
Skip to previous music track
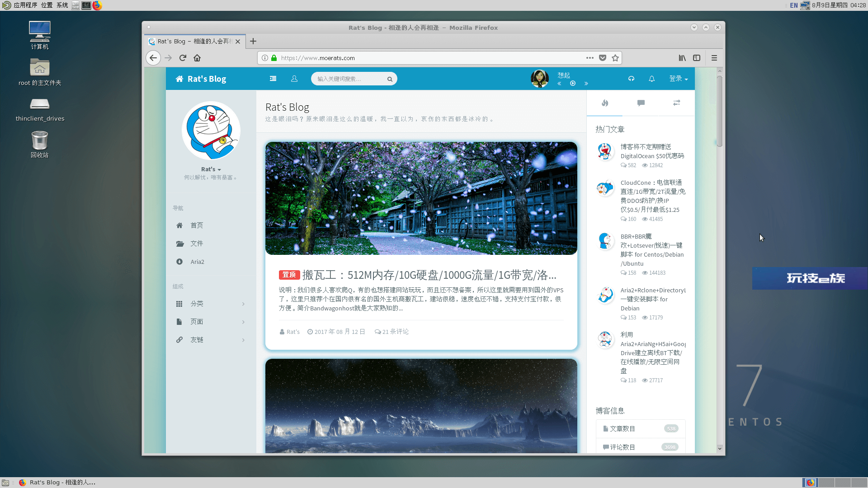(560, 84)
